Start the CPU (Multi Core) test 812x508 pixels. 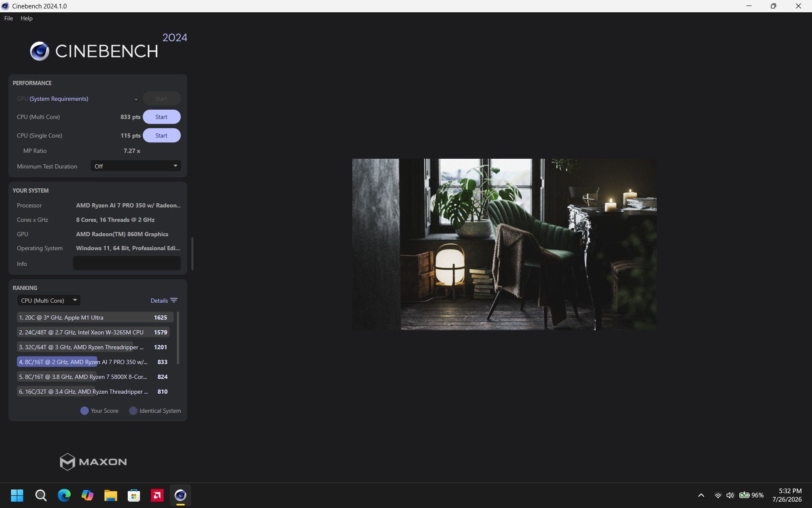(x=162, y=117)
